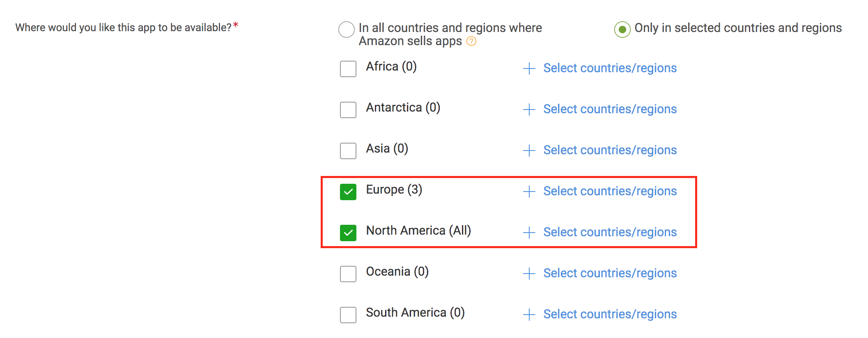Tick the Asia checkbox
Viewport: 868px width, 338px height.
348,151
